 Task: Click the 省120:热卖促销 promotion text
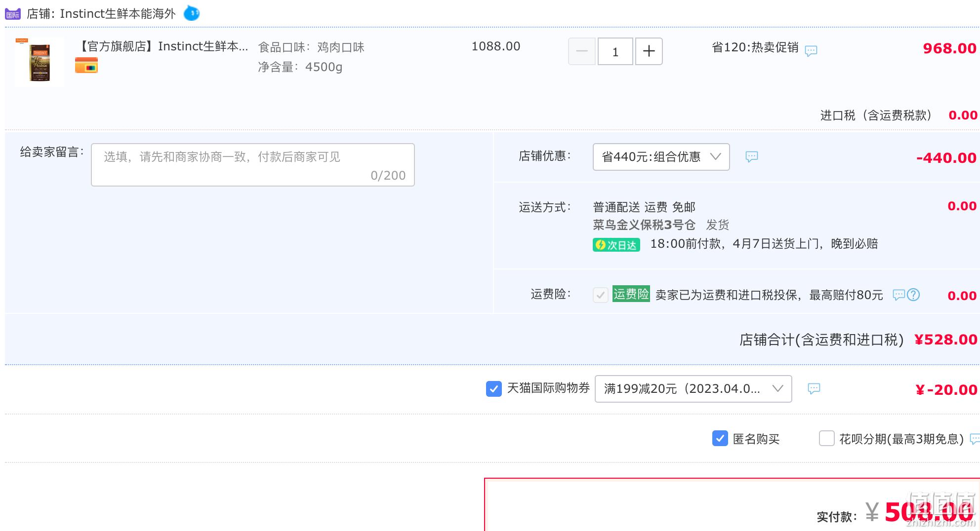755,47
